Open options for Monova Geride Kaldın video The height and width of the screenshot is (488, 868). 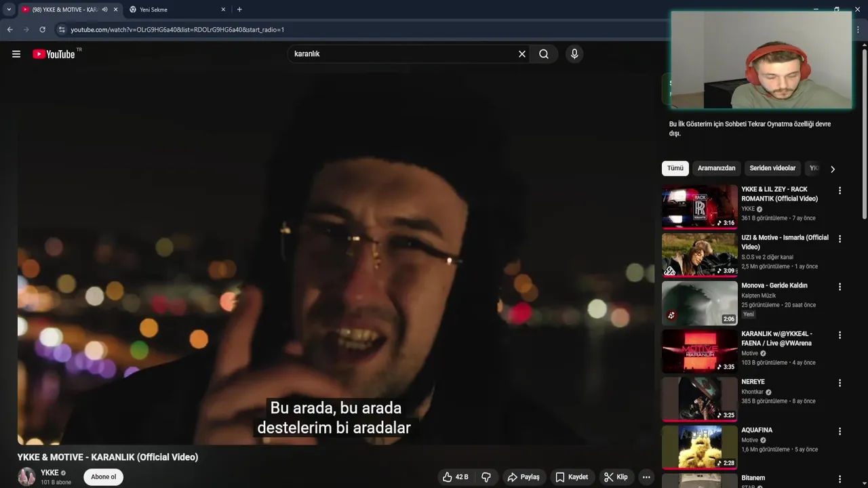[840, 287]
